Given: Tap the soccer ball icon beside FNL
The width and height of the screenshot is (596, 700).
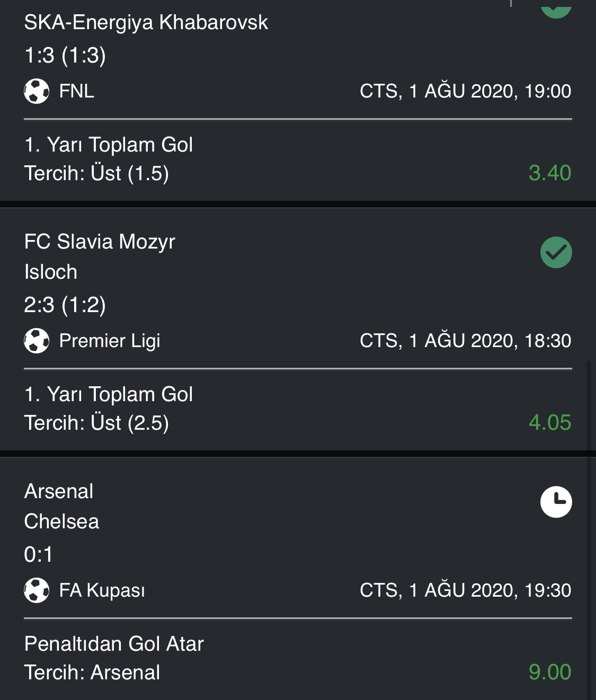Looking at the screenshot, I should click(37, 91).
